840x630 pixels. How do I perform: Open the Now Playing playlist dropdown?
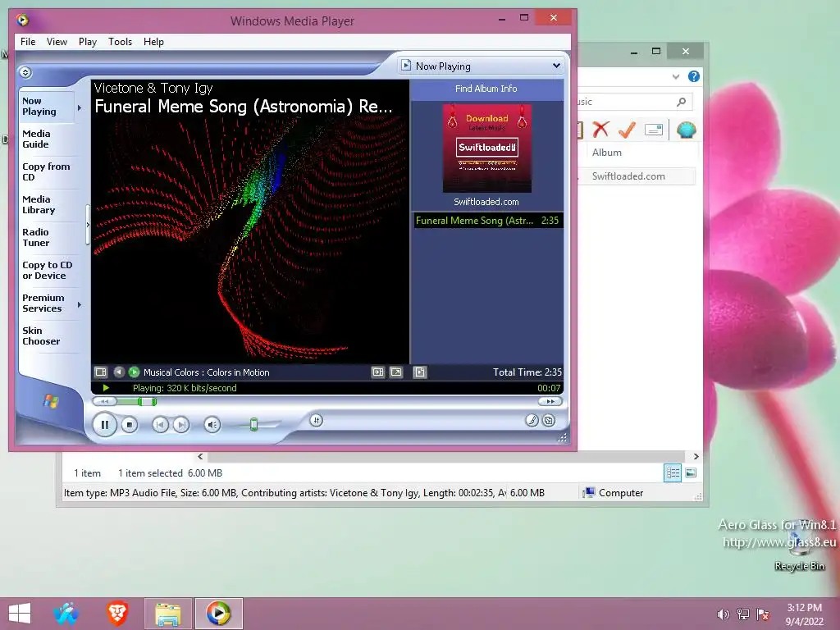(x=557, y=66)
